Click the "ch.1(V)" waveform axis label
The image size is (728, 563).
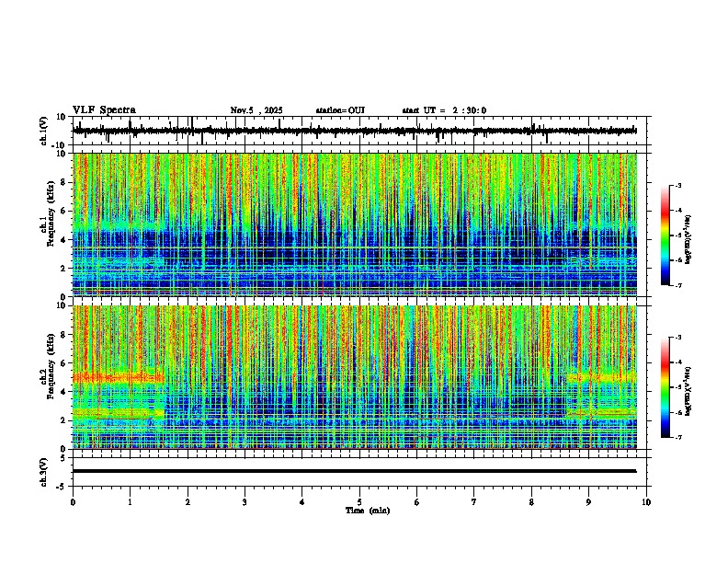tap(44, 131)
